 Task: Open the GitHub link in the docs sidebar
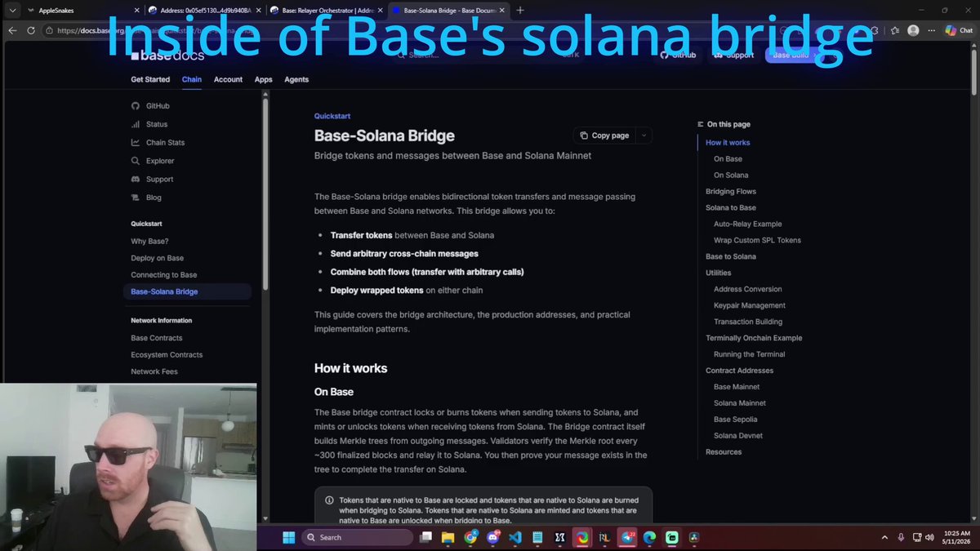point(150,106)
